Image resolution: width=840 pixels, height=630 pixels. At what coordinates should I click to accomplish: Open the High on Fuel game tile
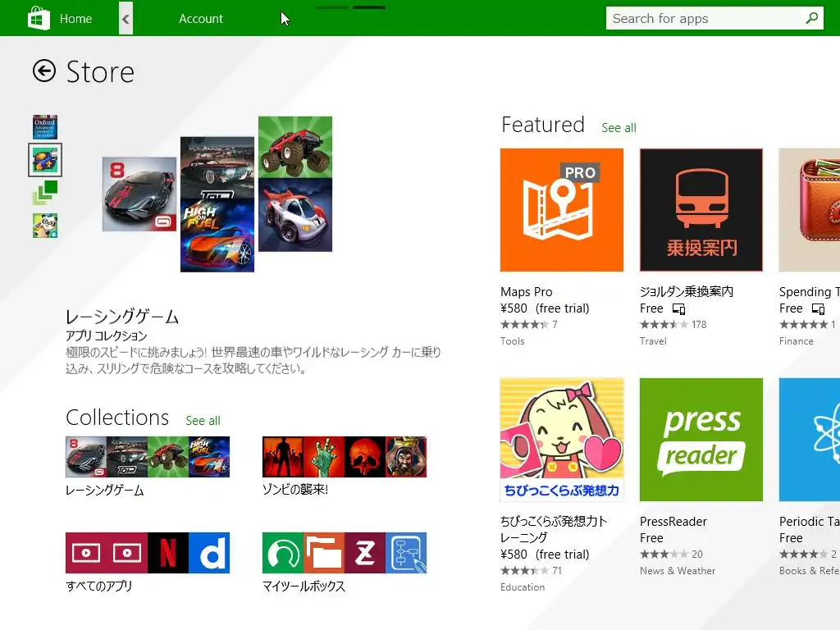[x=217, y=235]
